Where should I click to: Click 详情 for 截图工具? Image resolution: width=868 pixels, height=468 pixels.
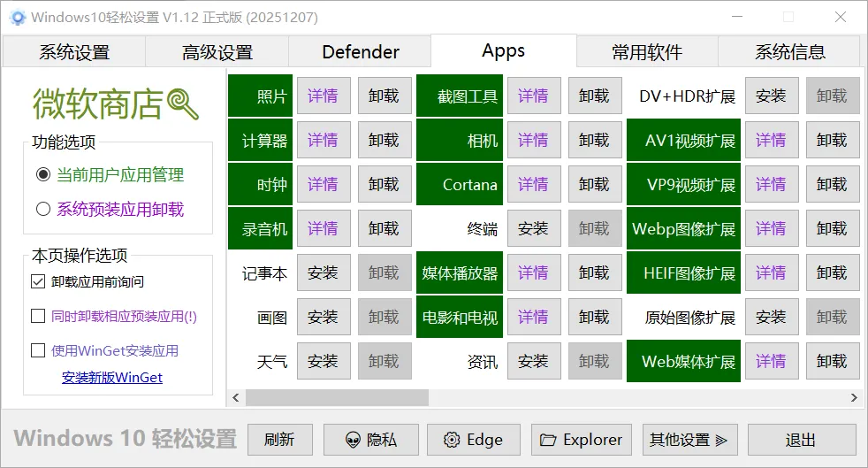coord(534,96)
